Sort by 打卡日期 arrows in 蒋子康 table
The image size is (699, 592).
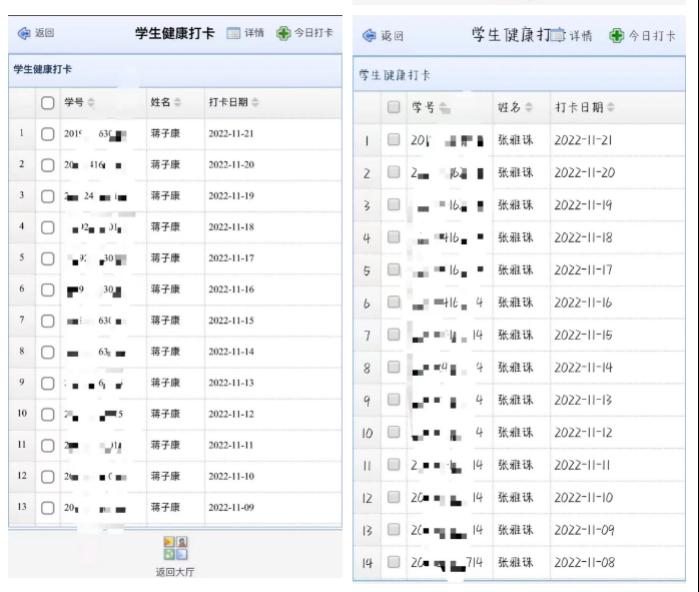255,102
